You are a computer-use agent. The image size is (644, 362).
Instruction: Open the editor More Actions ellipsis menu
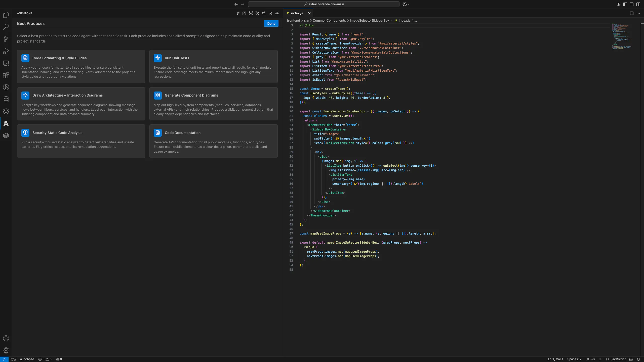tap(638, 13)
